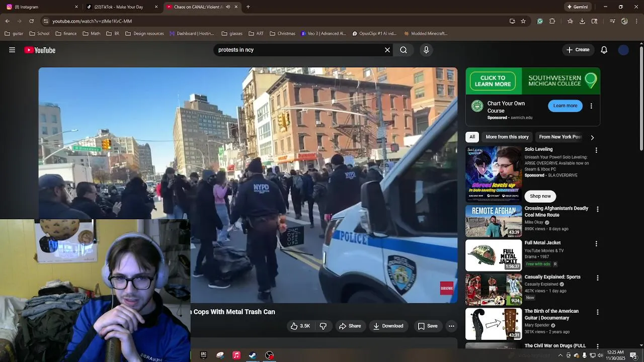This screenshot has width=644, height=362.
Task: Open the music app on taskbar
Action: [x=236, y=355]
